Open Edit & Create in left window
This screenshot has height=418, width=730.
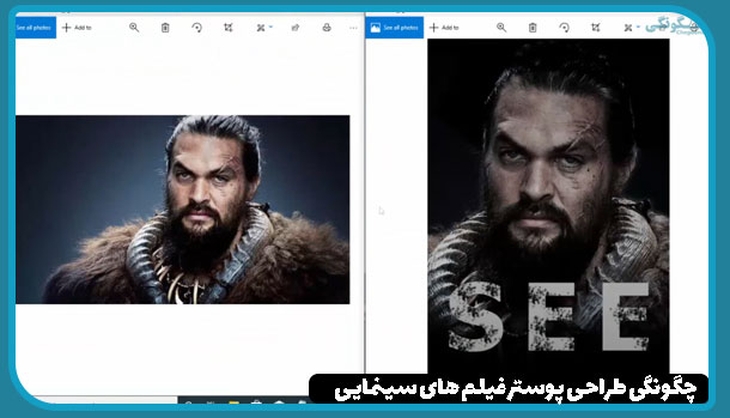pos(261,28)
